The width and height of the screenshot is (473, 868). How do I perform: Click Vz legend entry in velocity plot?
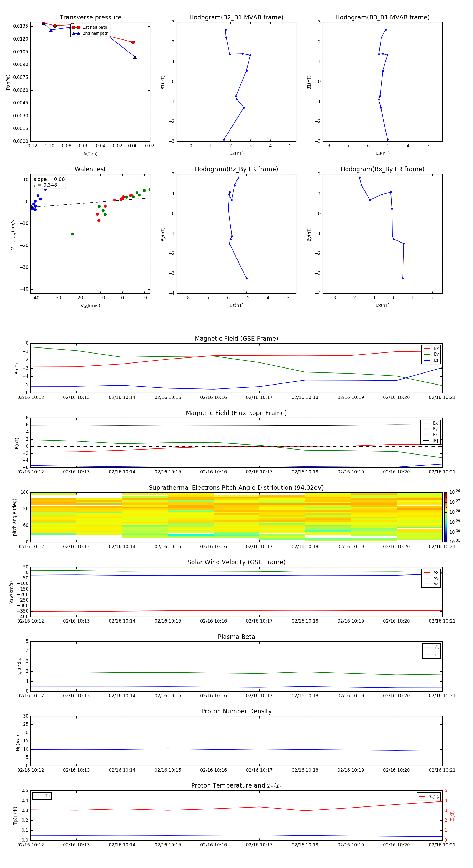[x=431, y=584]
